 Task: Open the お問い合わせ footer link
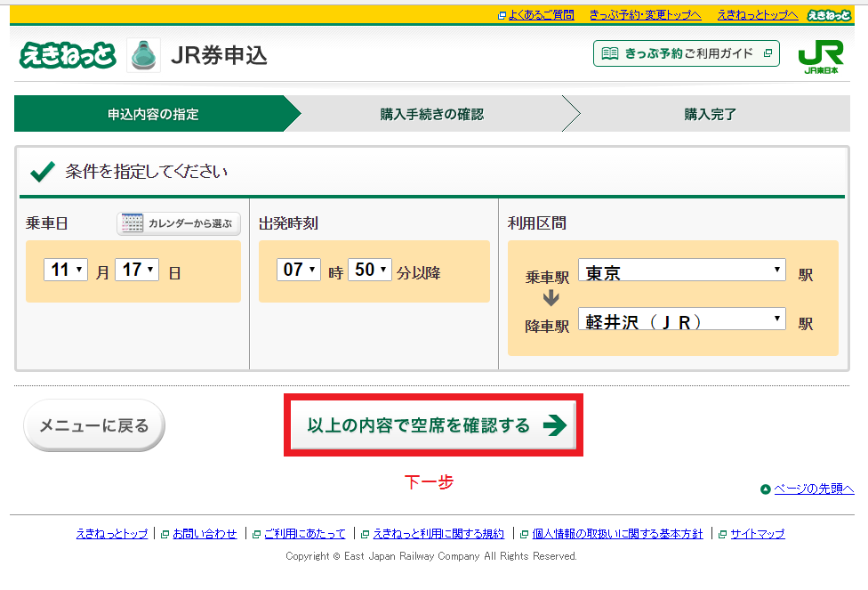205,534
